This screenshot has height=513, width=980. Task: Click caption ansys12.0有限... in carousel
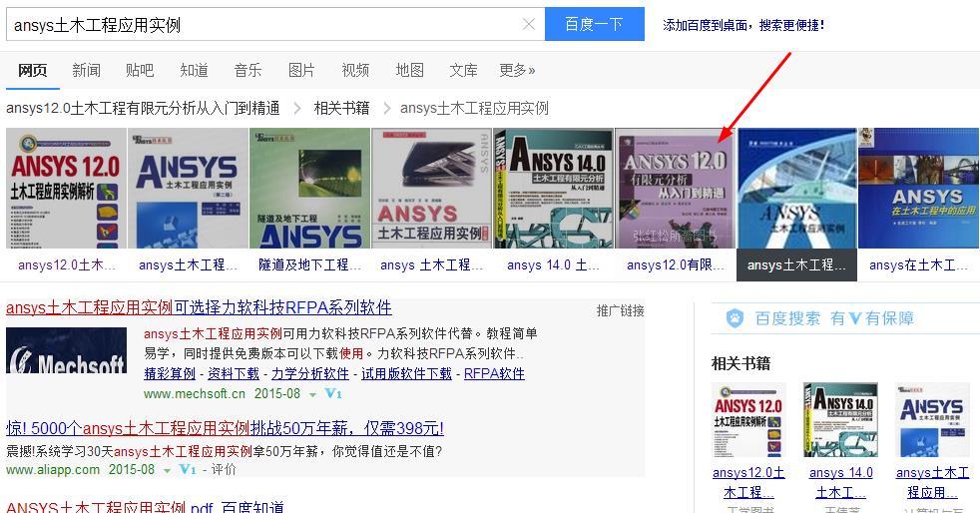pos(676,264)
